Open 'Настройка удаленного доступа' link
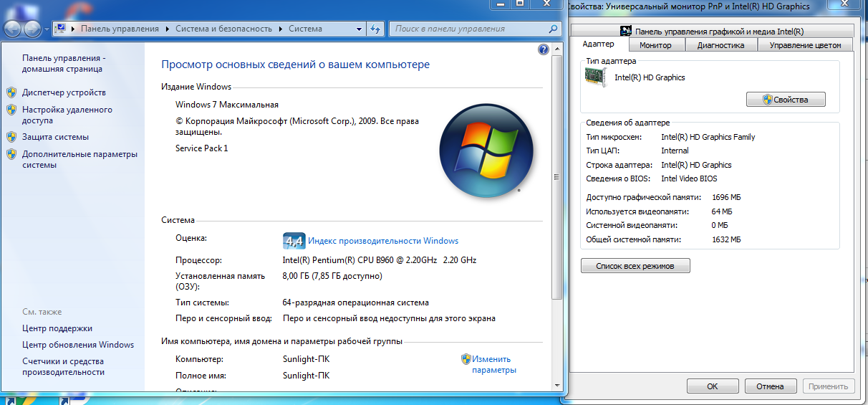Viewport: 868px width, 405px height. [67, 115]
